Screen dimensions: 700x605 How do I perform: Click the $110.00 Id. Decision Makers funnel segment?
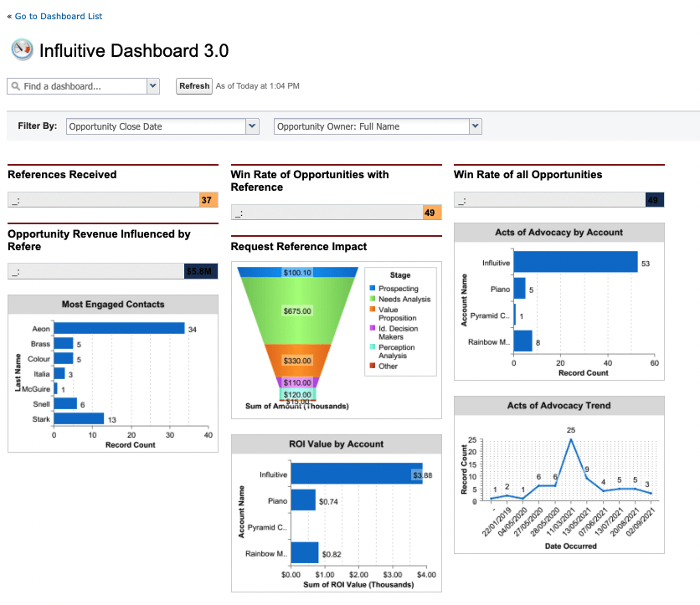[x=297, y=382]
